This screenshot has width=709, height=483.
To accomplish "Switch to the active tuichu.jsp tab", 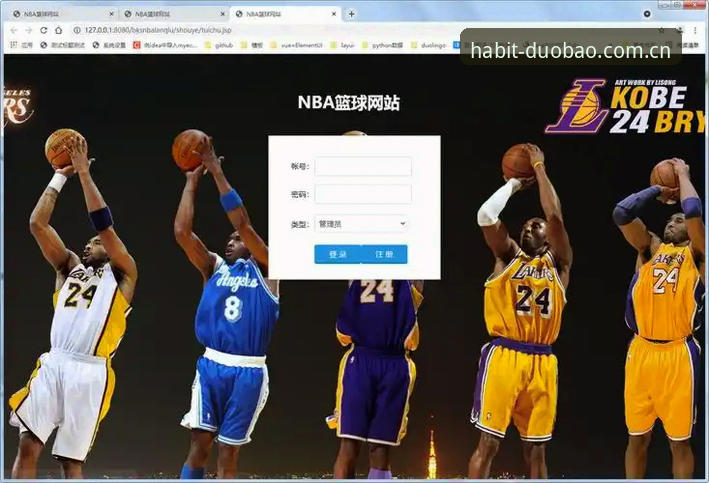I will click(x=285, y=14).
